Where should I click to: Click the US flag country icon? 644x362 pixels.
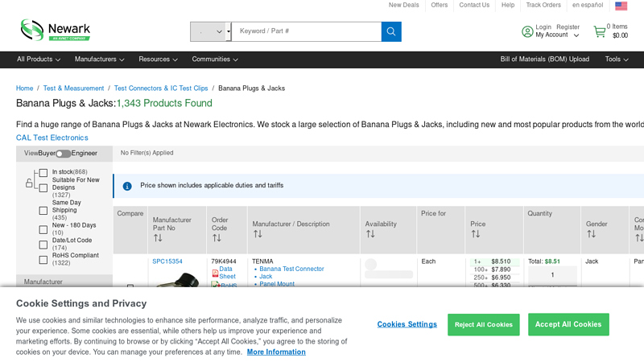click(621, 6)
